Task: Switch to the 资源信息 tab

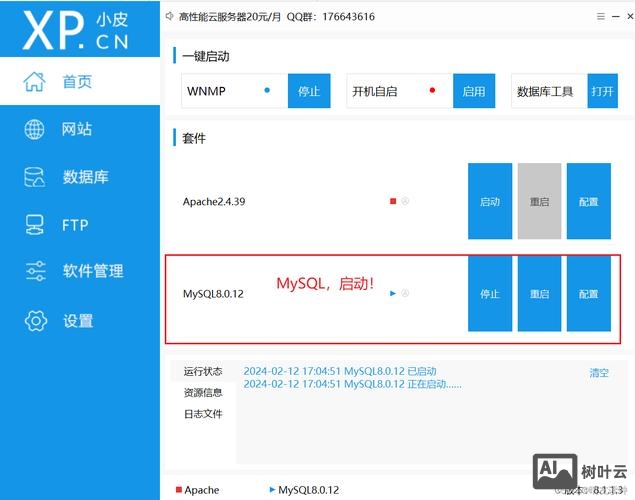Action: click(x=203, y=392)
